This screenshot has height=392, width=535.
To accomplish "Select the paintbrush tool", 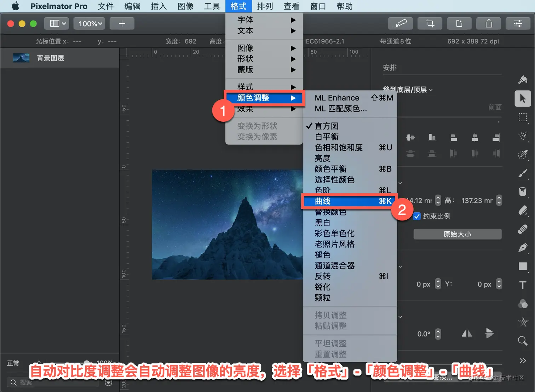I will (523, 173).
